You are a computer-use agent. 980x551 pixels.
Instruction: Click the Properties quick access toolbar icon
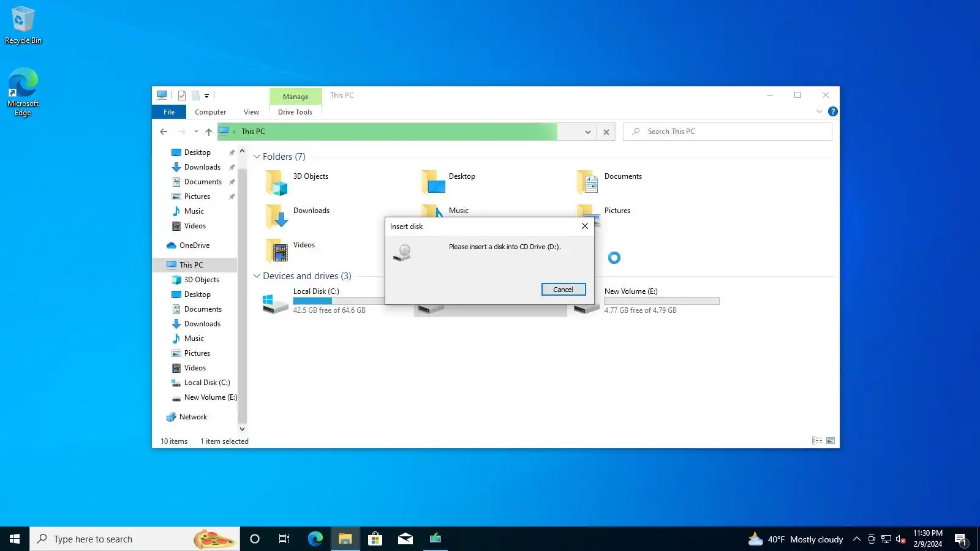pyautogui.click(x=182, y=96)
